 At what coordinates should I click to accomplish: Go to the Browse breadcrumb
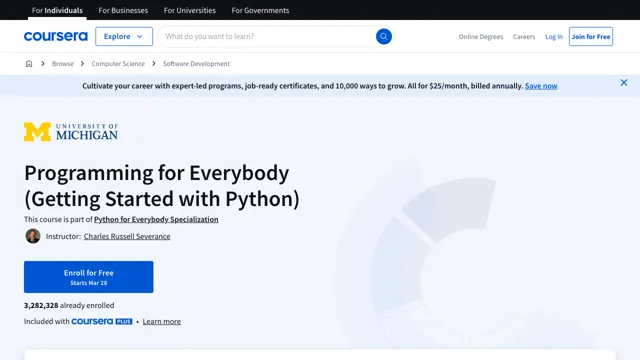63,64
